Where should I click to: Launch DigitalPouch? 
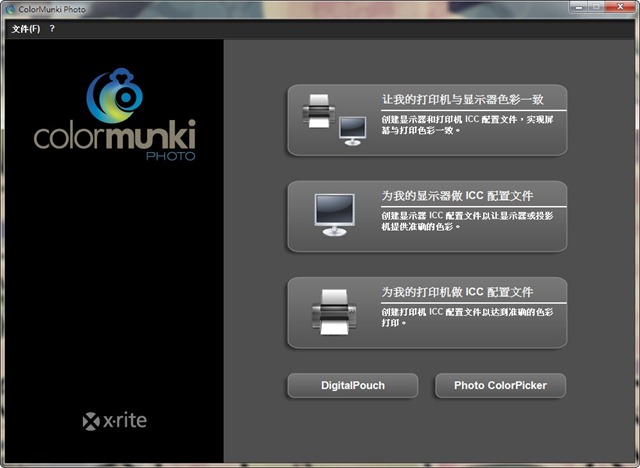[x=353, y=385]
